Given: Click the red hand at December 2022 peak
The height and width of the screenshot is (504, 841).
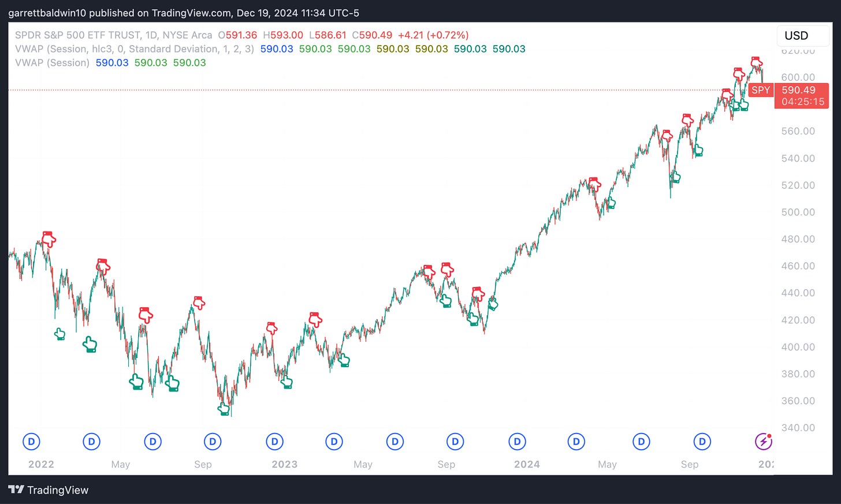Looking at the screenshot, I should coord(271,328).
